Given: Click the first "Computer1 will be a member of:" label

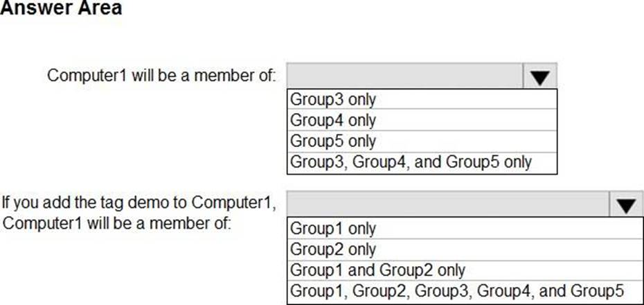Looking at the screenshot, I should 161,75.
